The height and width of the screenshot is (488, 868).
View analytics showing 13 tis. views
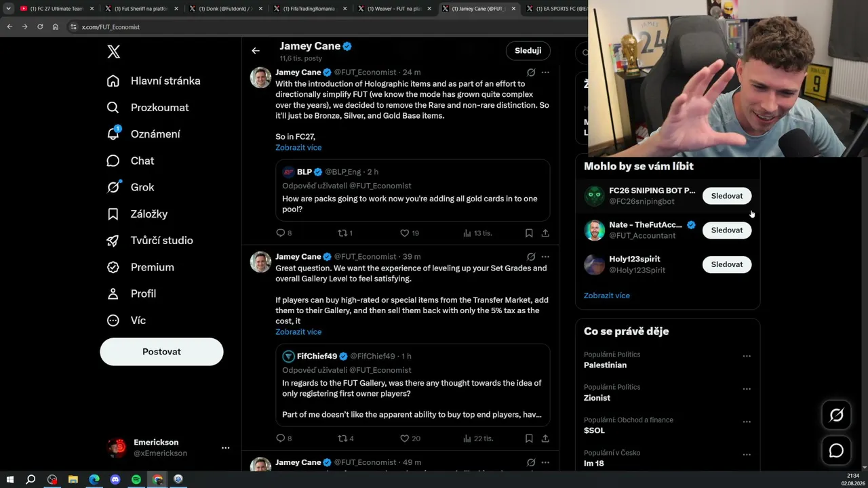[x=477, y=233]
